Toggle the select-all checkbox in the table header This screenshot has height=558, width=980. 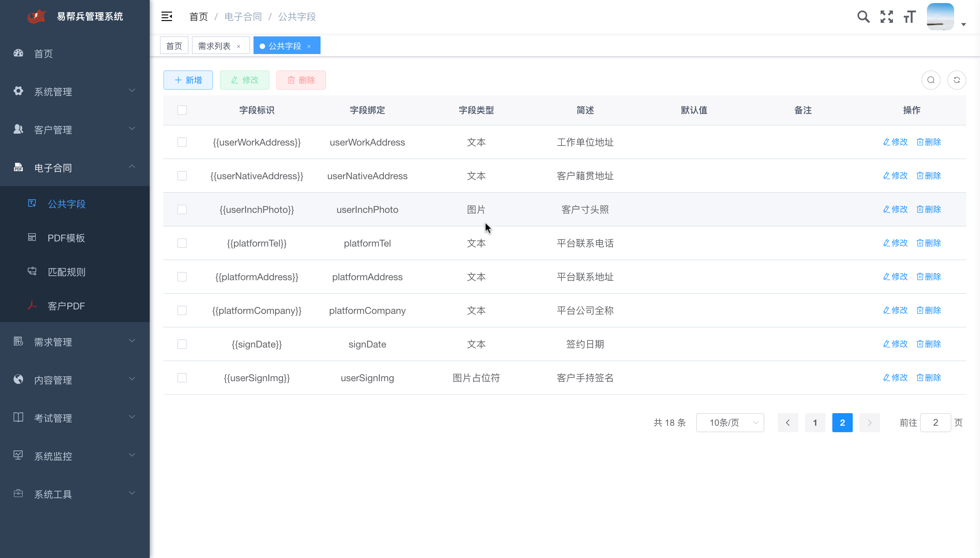(182, 111)
